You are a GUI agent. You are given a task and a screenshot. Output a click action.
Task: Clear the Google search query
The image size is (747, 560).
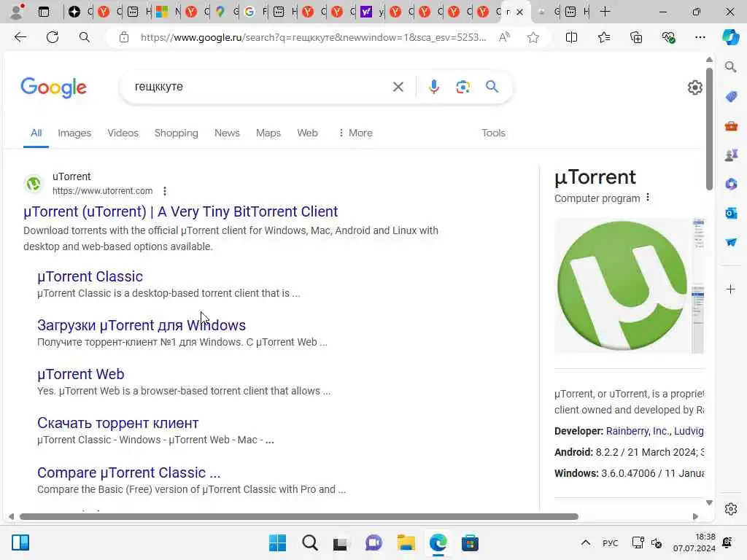398,87
